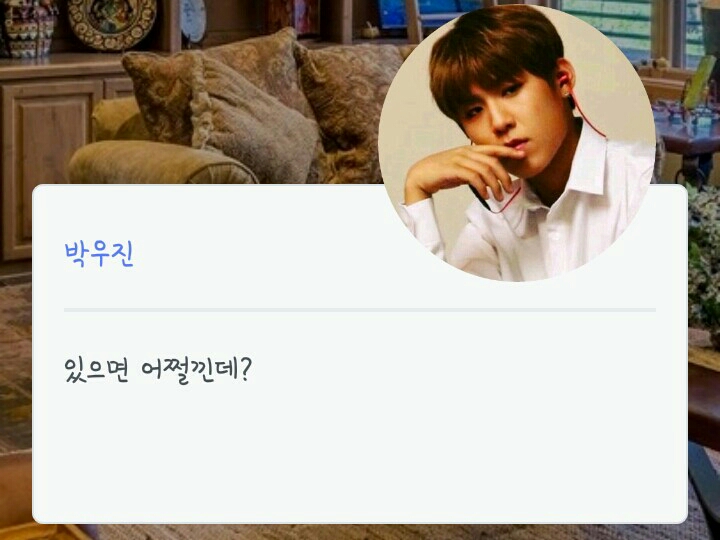Tap the empty area of the dialogue box
The height and width of the screenshot is (540, 720).
tap(360, 452)
